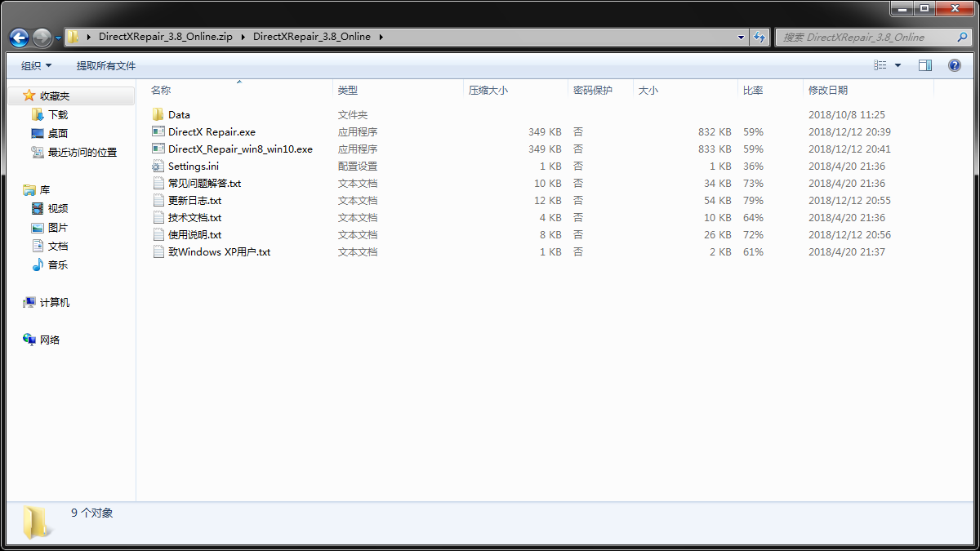Click the 79% ratio of 更新日志.txt
Screen dimensions: 980x551
(x=753, y=201)
